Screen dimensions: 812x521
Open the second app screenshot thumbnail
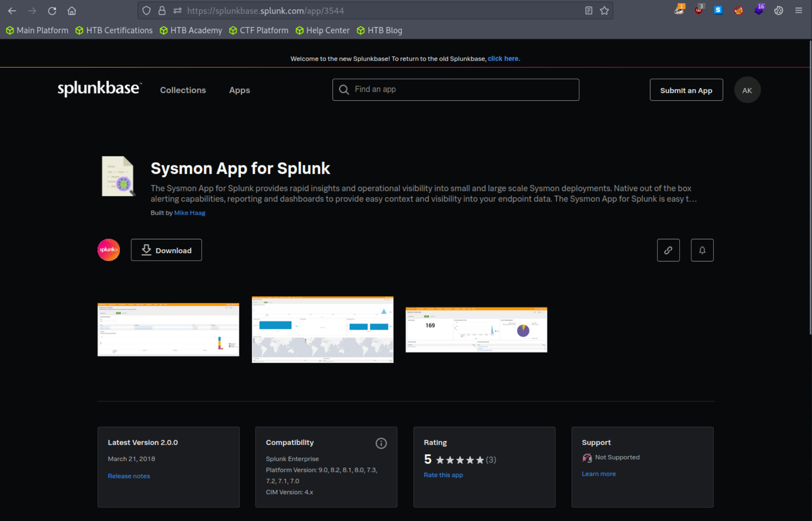(x=322, y=329)
